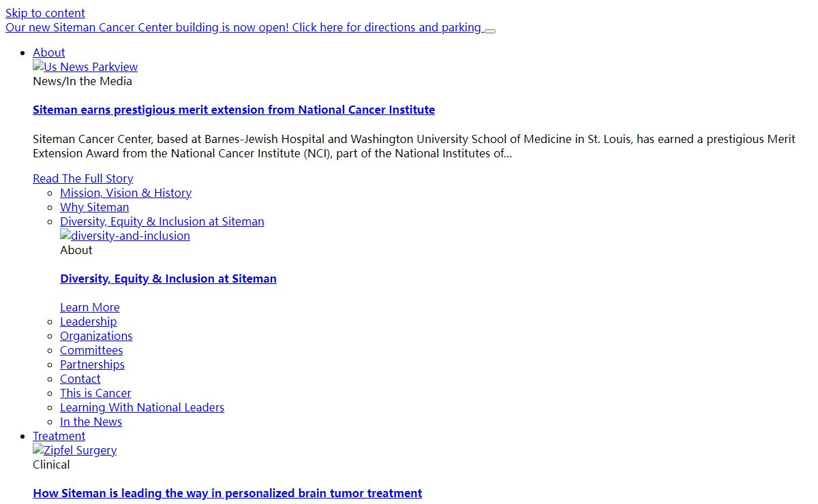Open Learning With National Leaders
Image resolution: width=818 pixels, height=504 pixels.
coord(142,407)
